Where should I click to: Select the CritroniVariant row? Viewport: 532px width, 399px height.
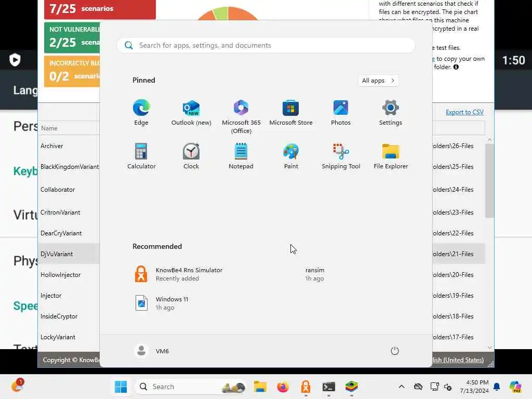(x=60, y=212)
